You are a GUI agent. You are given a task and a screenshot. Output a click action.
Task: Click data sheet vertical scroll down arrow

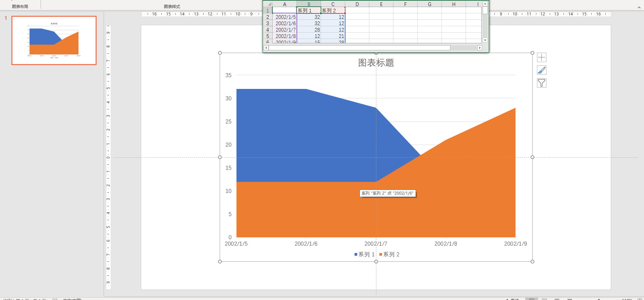click(485, 40)
